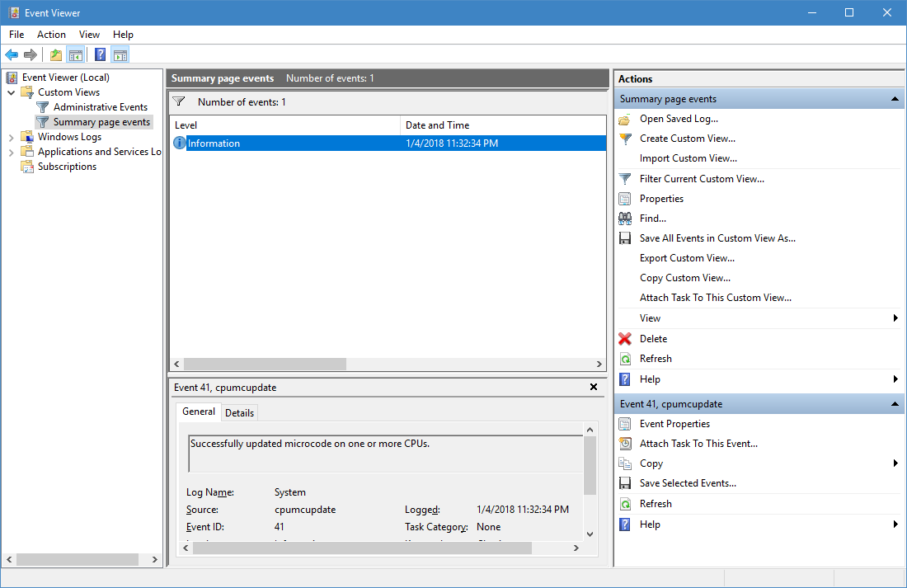Click Refresh under Event 41, cpumcupdate
This screenshot has height=588, width=907.
click(x=656, y=504)
